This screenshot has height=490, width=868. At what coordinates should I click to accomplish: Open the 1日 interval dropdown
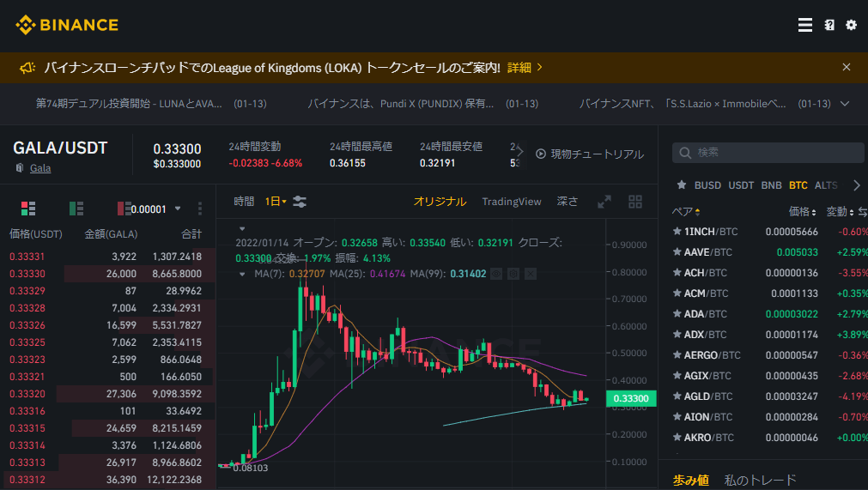(x=276, y=202)
